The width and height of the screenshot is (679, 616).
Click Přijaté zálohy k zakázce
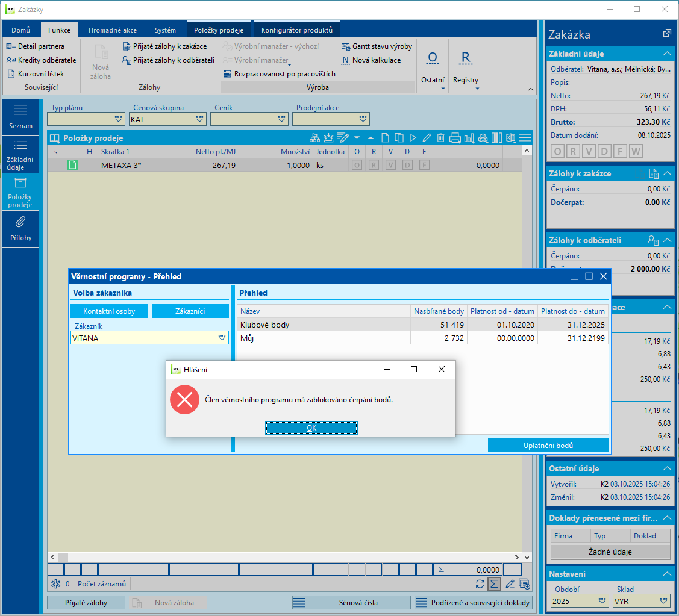click(x=165, y=46)
